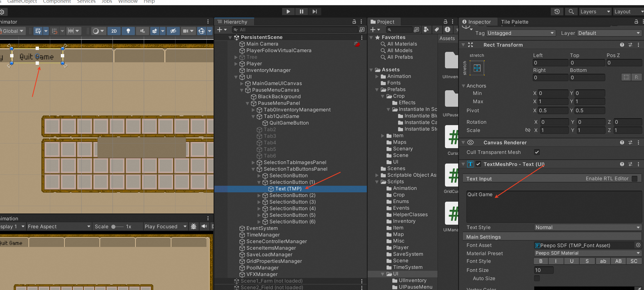Click the SC small caps style button

point(634,261)
